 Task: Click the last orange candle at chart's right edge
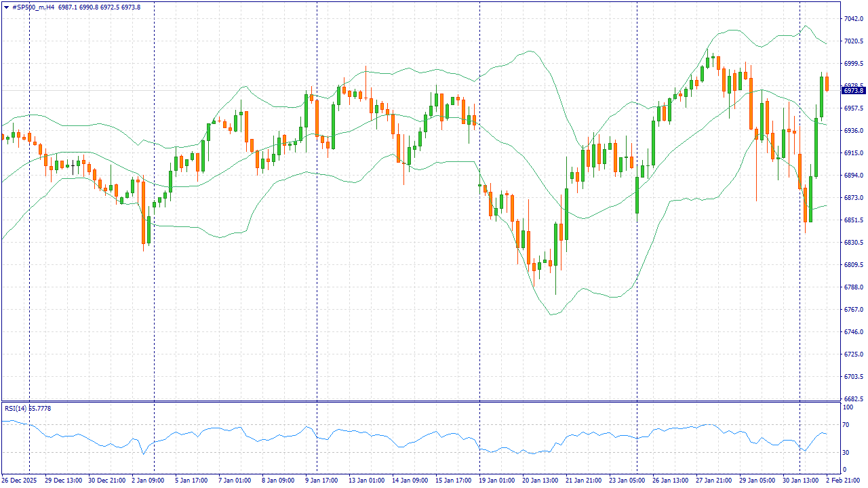(x=827, y=83)
